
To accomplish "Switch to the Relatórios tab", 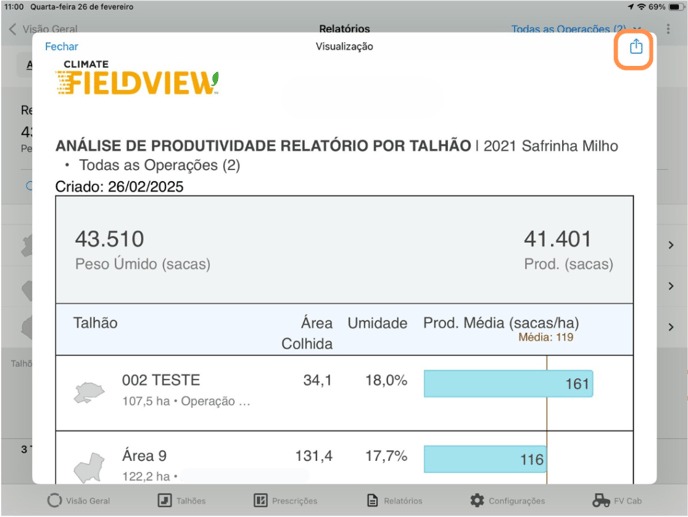I will click(x=373, y=500).
